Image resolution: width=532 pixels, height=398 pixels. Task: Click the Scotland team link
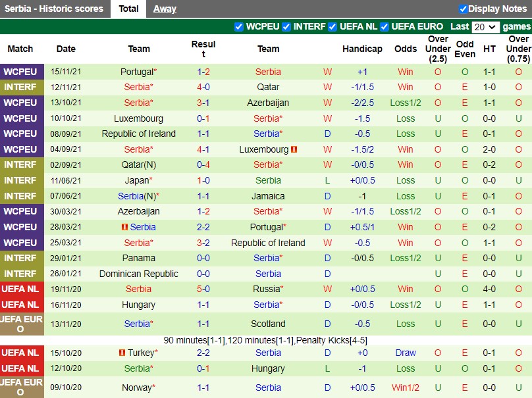(x=268, y=324)
